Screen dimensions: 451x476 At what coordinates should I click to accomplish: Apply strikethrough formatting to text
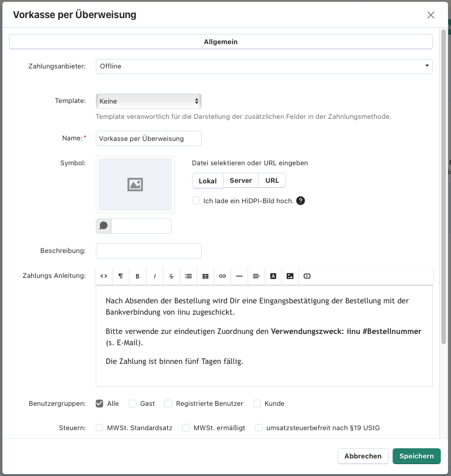(x=172, y=276)
